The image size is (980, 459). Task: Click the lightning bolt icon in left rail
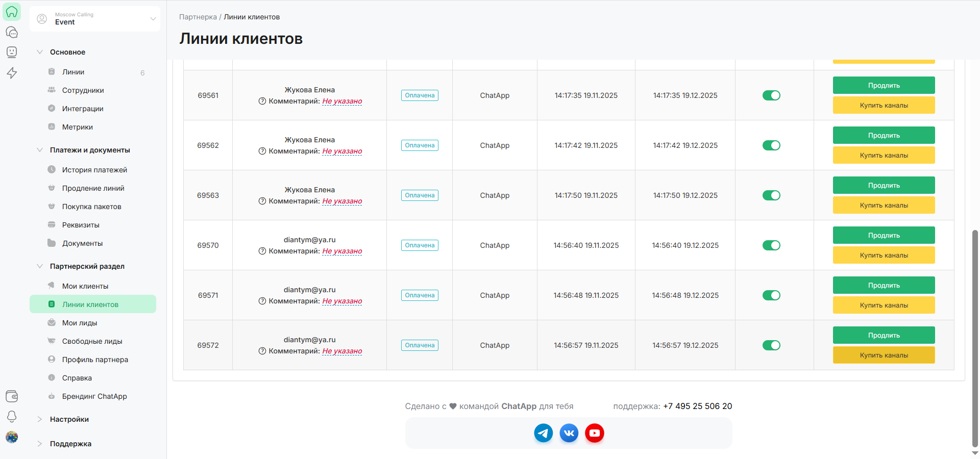click(12, 73)
